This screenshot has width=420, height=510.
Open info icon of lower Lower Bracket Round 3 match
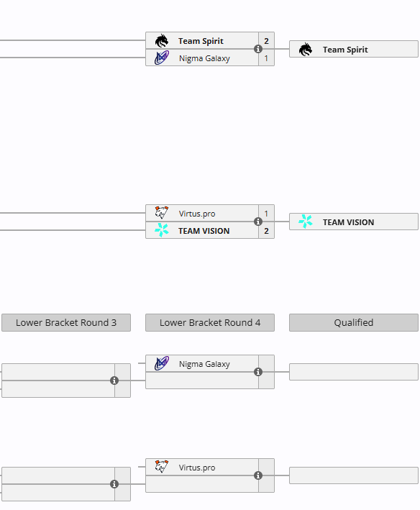114,484
